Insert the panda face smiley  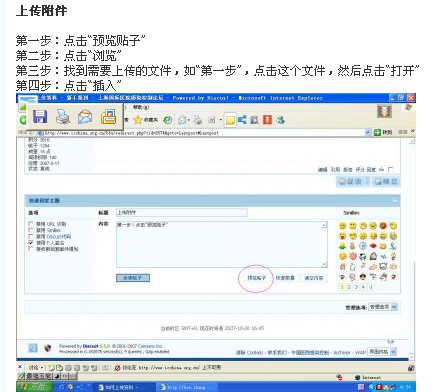[x=363, y=256]
